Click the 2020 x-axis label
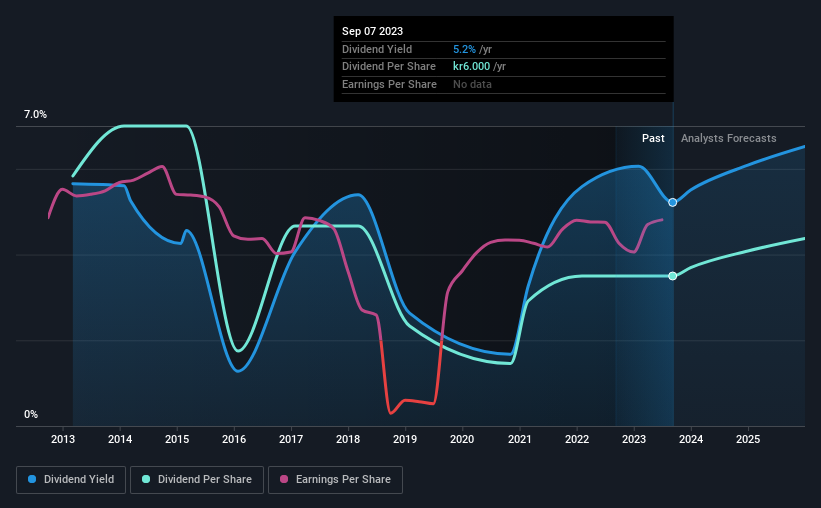 click(x=462, y=439)
